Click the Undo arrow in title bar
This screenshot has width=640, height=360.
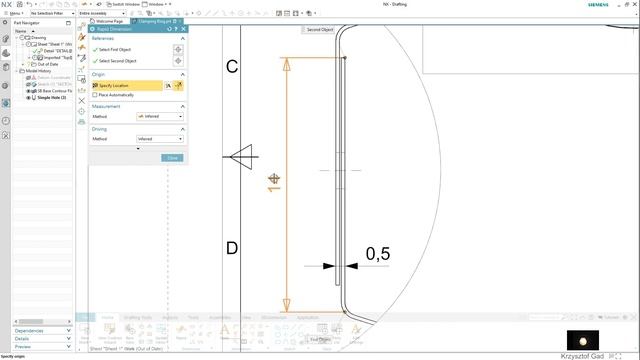coord(29,4)
